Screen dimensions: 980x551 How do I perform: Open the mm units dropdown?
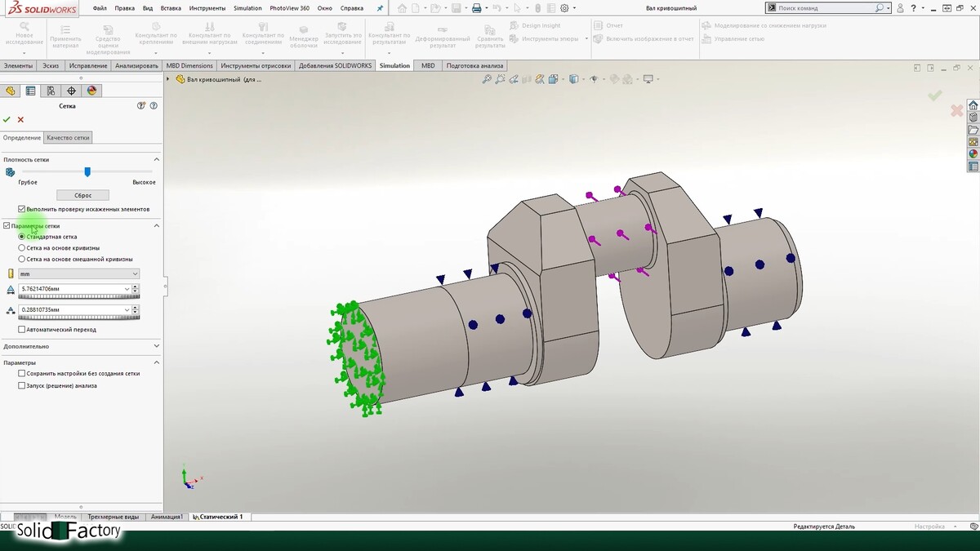tap(78, 274)
